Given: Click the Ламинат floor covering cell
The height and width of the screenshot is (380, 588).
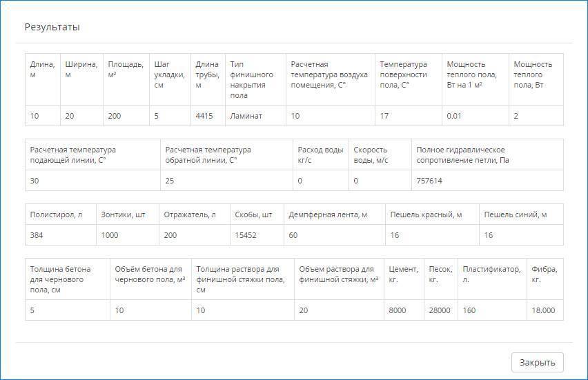Looking at the screenshot, I should 246,116.
